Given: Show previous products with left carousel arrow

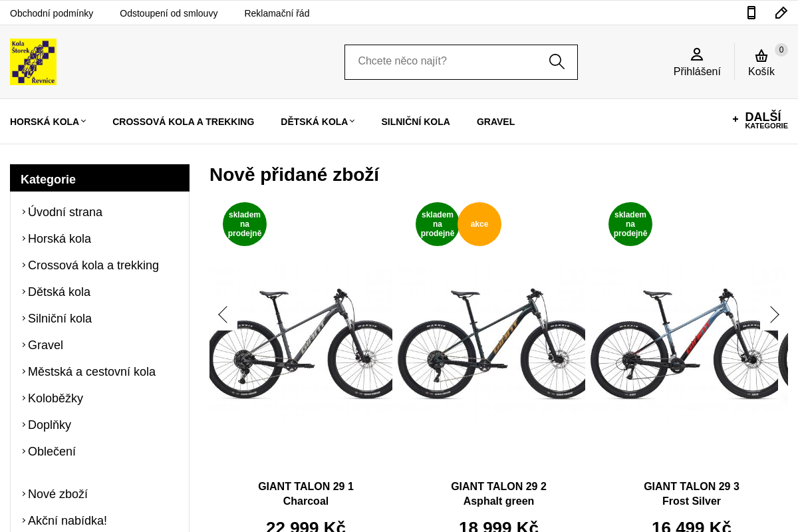Looking at the screenshot, I should tap(223, 315).
